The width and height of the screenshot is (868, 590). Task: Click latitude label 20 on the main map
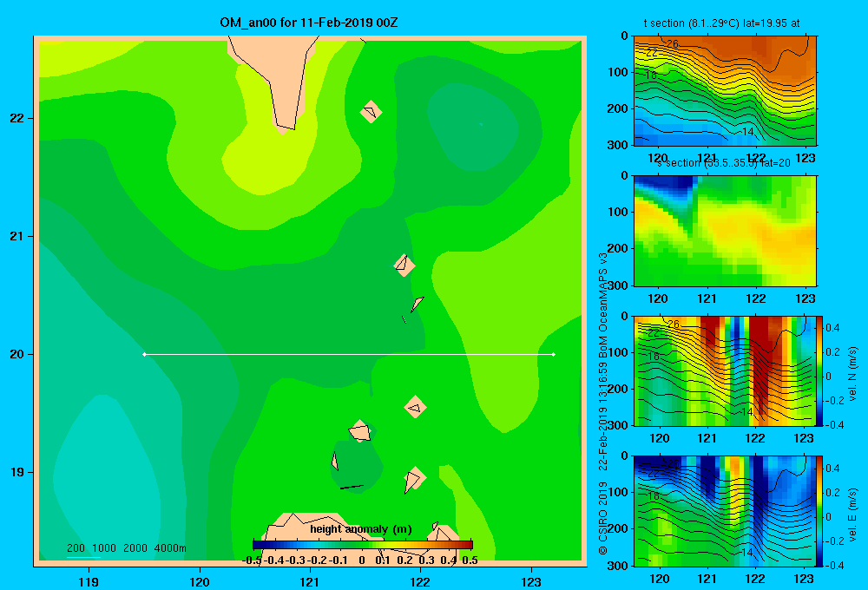17,354
